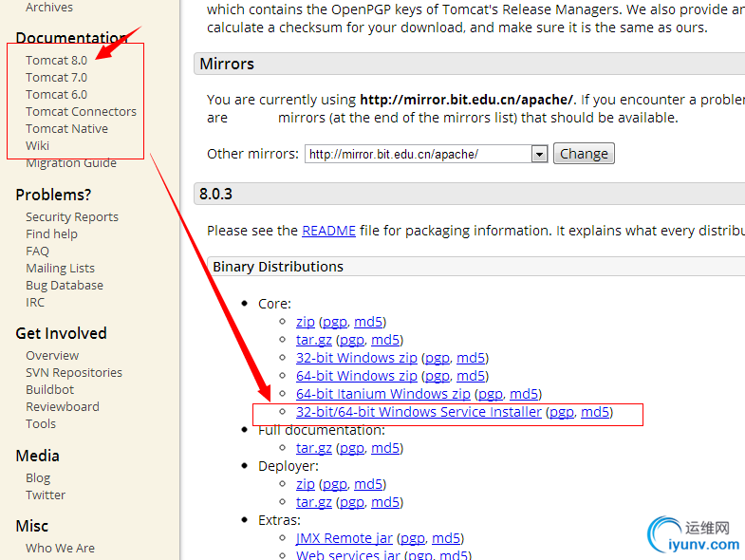Open md5 checksum for Core zip
The image size is (745, 560).
tap(368, 322)
